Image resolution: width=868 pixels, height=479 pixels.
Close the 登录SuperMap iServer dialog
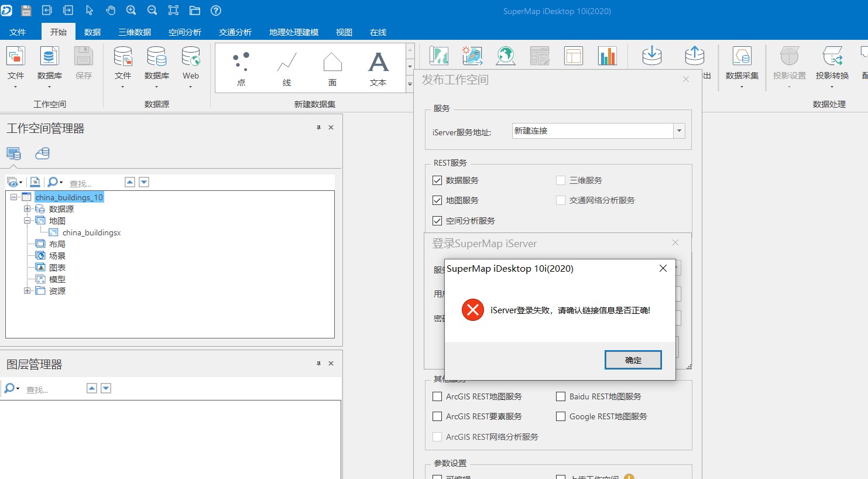(675, 242)
